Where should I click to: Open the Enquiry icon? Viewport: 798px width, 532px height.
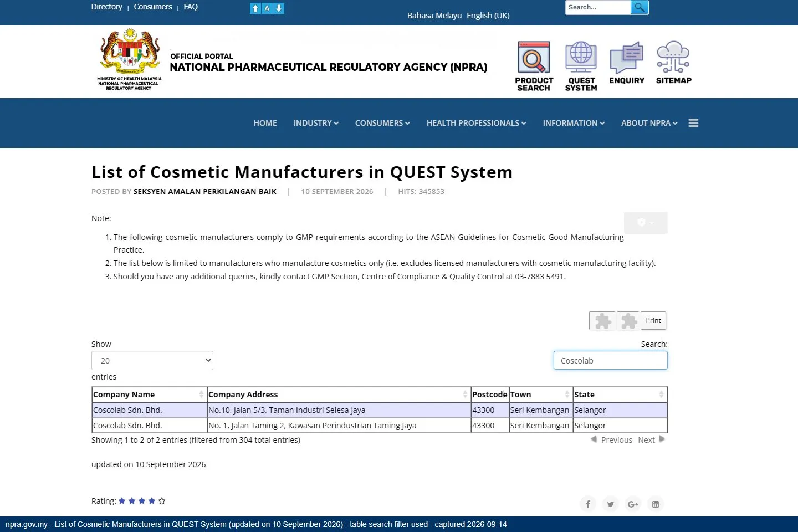(627, 63)
